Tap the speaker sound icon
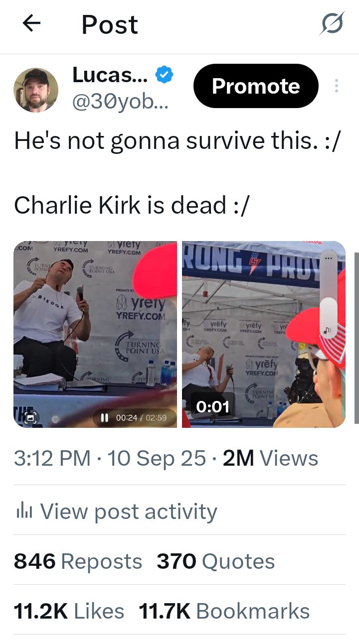This screenshot has width=359, height=644. (x=328, y=330)
